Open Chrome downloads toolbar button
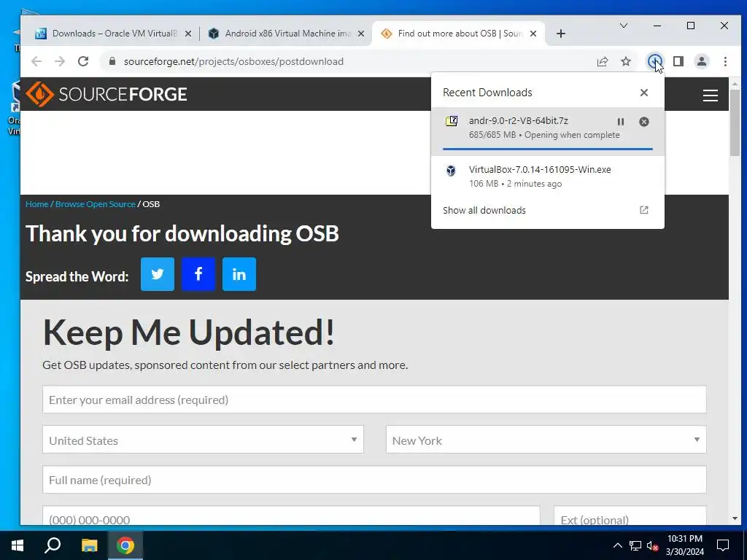The image size is (747, 560). coord(654,61)
